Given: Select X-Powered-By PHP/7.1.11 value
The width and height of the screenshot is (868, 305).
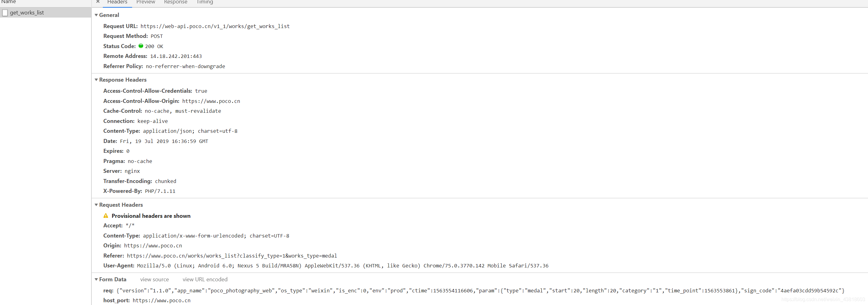Looking at the screenshot, I should click(x=160, y=191).
